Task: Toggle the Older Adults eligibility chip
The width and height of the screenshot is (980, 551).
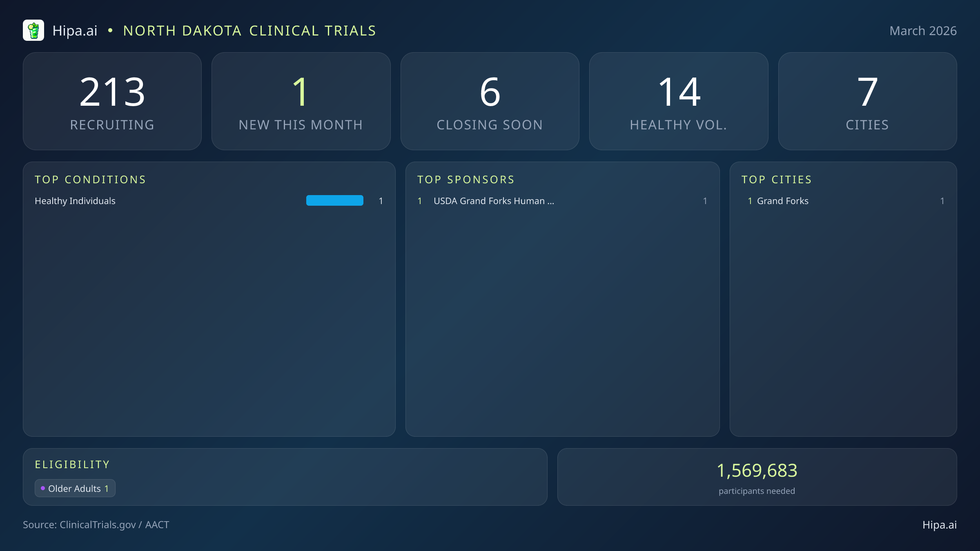Action: [75, 488]
